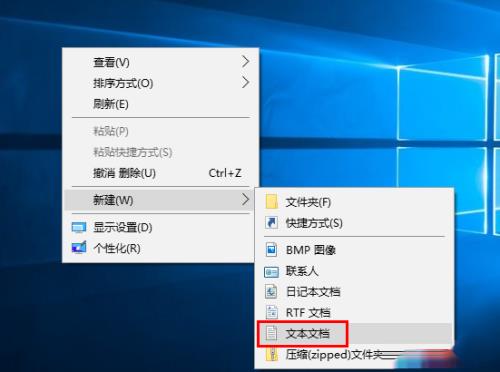Create a new 日记本文档
This screenshot has height=372, width=500.
tap(354, 292)
